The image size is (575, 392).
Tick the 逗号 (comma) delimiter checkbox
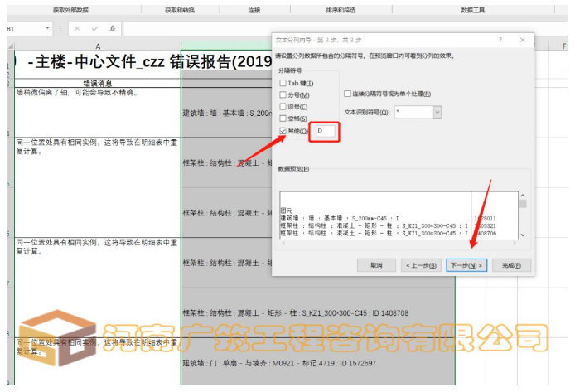[x=284, y=107]
